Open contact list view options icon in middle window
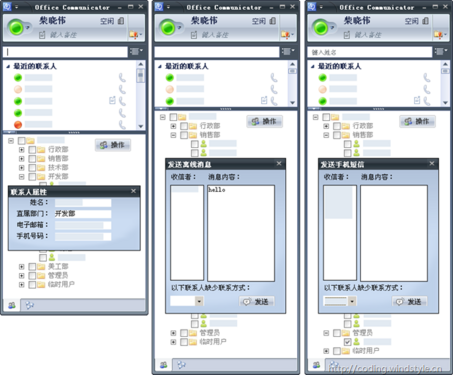Viewport: 453px width, 375px height. click(288, 52)
